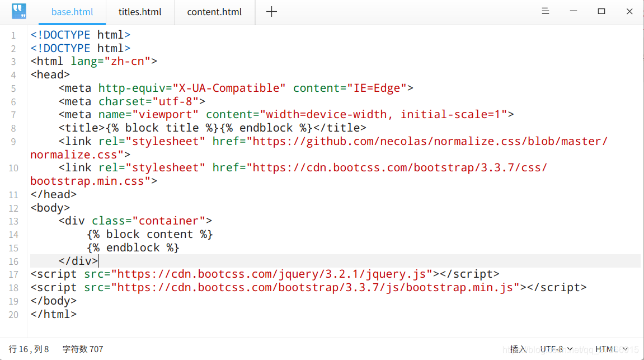
Task: Click the "viewport" name value
Action: (x=165, y=114)
